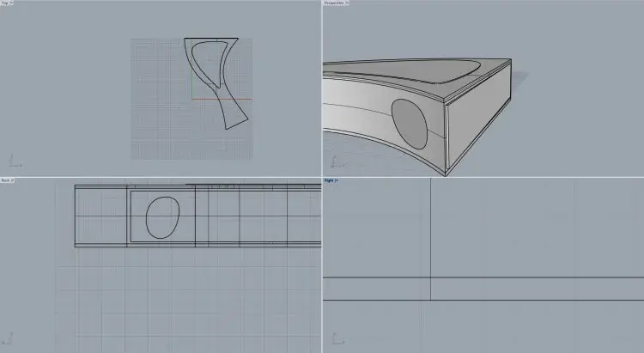Open the Right viewport dropdown arrow
The width and height of the screenshot is (644, 353).
click(x=336, y=180)
